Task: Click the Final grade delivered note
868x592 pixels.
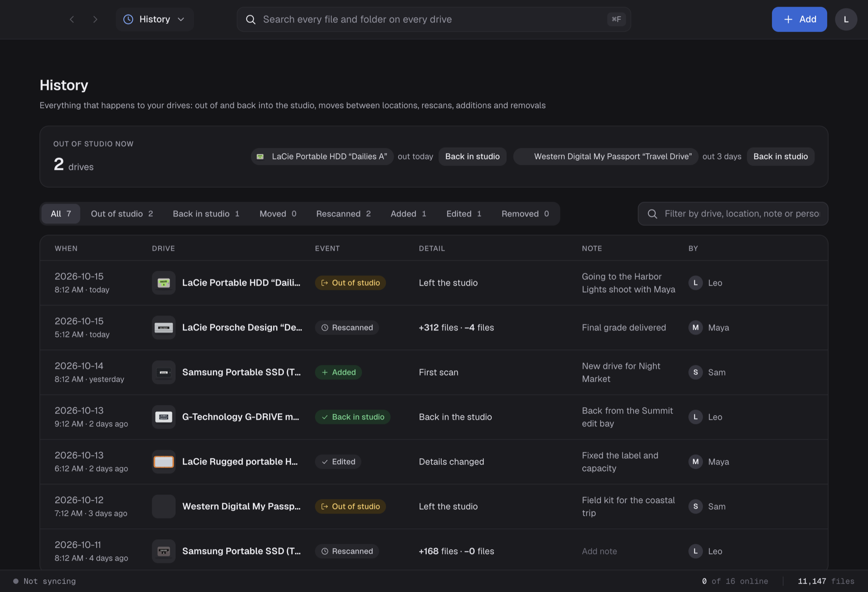Action: [624, 327]
